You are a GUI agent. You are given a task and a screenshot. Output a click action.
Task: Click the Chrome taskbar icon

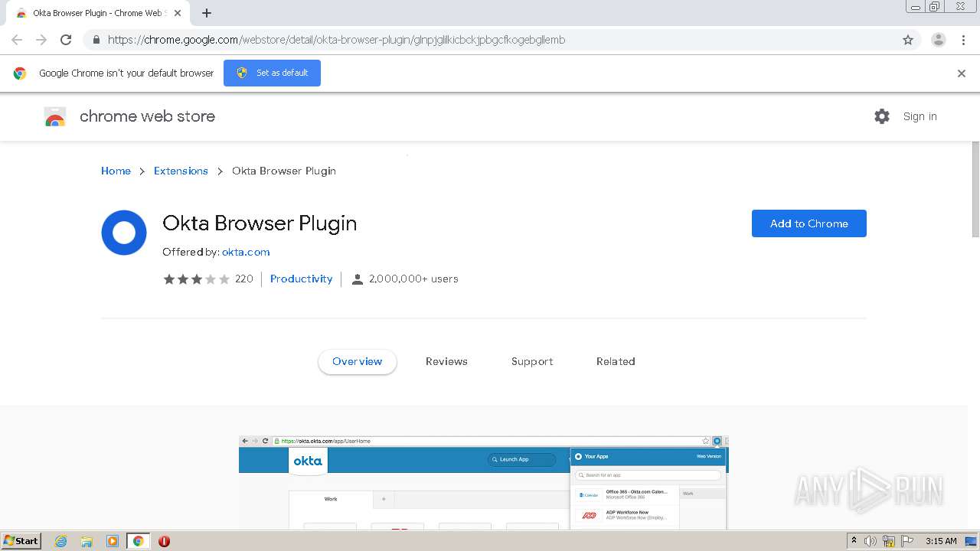pos(139,541)
